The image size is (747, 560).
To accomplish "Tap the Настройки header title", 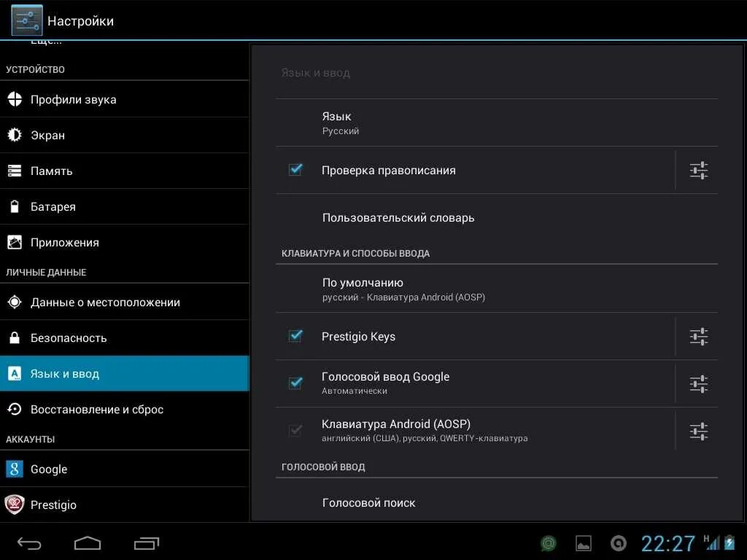I will tap(80, 21).
